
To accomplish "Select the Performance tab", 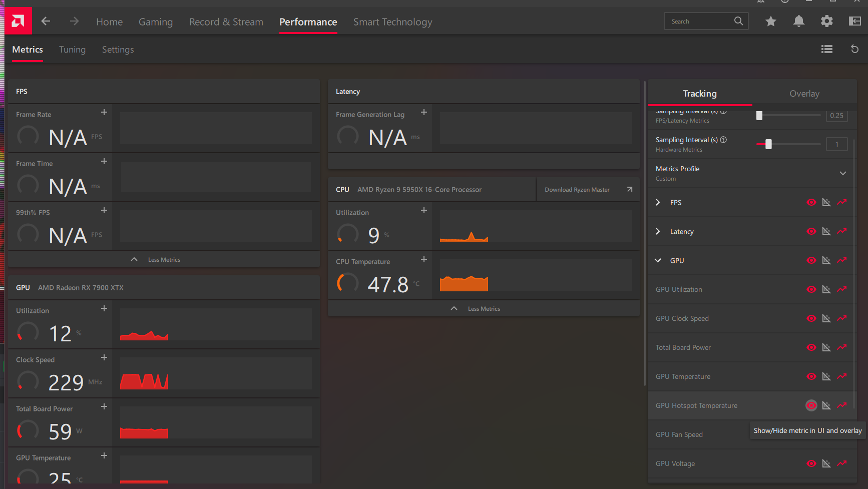I will tap(308, 22).
